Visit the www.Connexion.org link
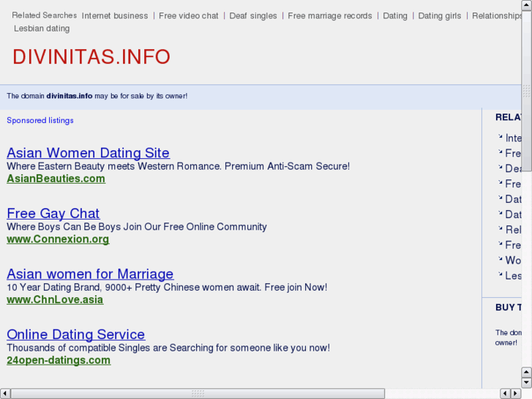 (x=58, y=239)
